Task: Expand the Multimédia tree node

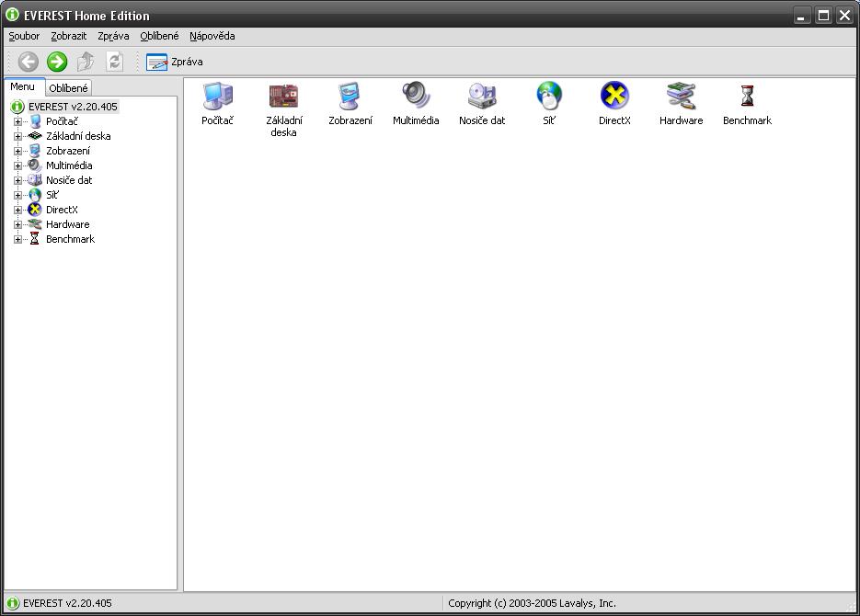Action: 17,166
